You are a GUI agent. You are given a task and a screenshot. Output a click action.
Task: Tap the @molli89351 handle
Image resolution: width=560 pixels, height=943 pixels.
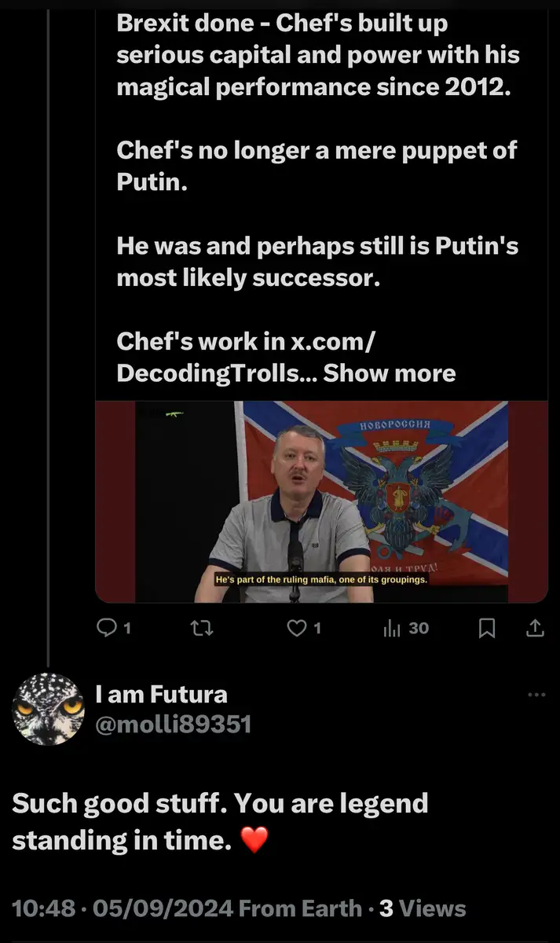click(x=173, y=724)
